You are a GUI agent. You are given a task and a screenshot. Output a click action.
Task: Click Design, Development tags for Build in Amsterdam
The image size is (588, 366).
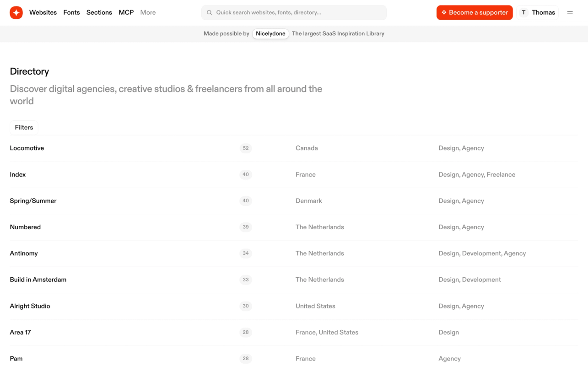pos(469,280)
